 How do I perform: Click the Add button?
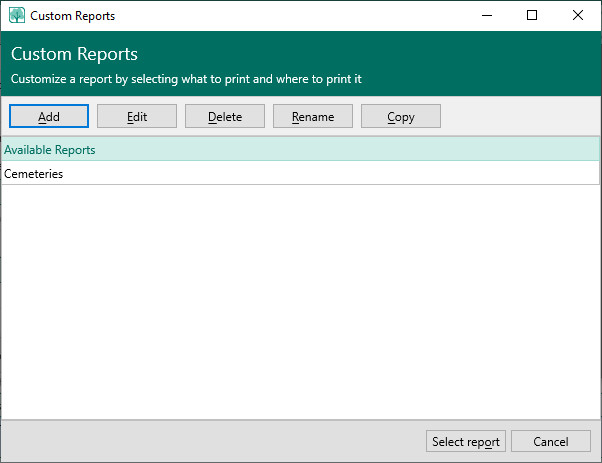[x=49, y=116]
